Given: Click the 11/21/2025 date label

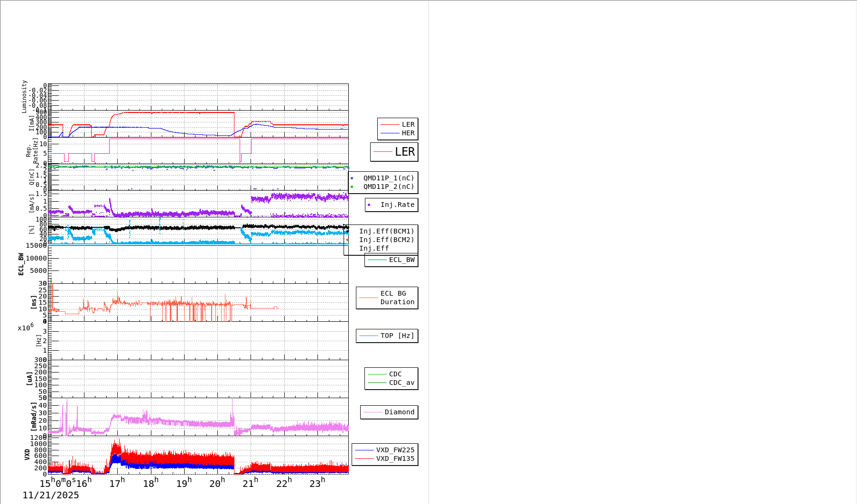Looking at the screenshot, I should click(x=51, y=495).
